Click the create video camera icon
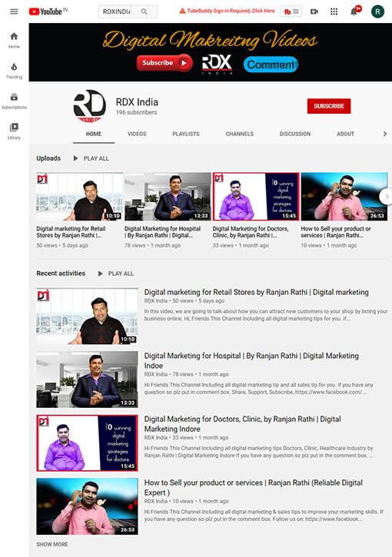The image size is (392, 557). [314, 12]
